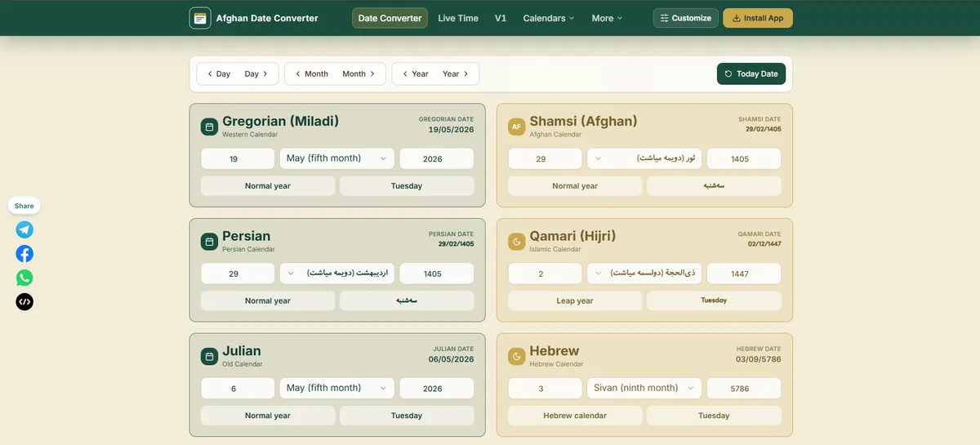
Task: Edit the Persian day field
Action: (x=238, y=274)
